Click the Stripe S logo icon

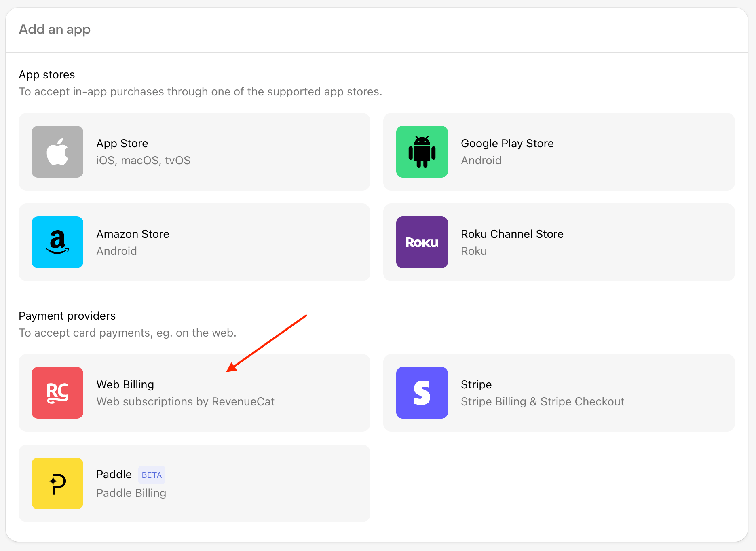(x=422, y=393)
